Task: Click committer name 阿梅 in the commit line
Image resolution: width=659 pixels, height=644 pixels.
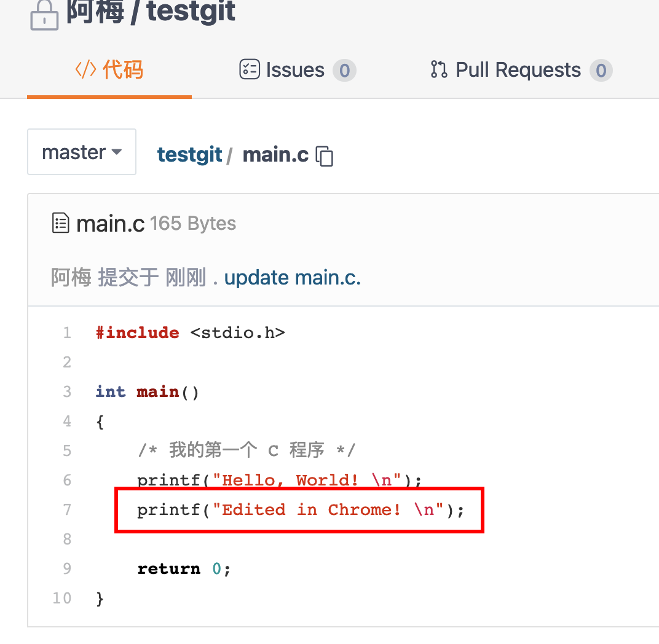Action: 71,278
